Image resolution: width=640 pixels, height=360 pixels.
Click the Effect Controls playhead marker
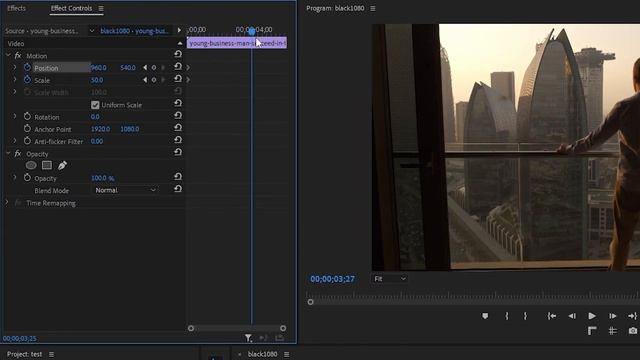coord(252,31)
